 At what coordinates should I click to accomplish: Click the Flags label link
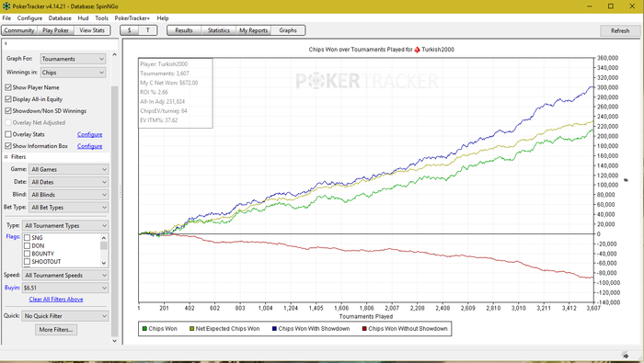[x=13, y=237]
